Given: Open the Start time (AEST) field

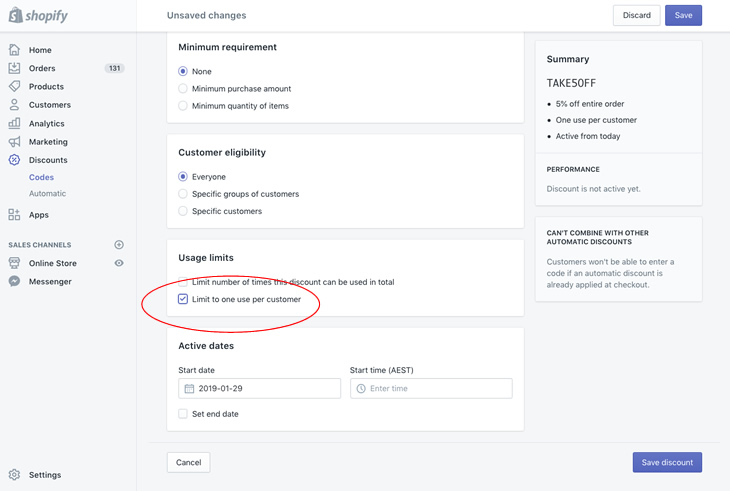Looking at the screenshot, I should (431, 388).
